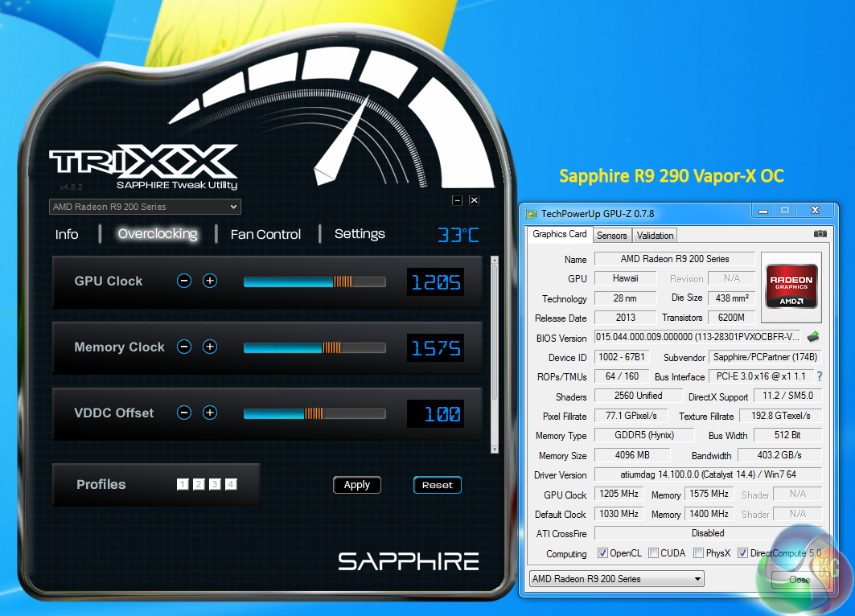
Task: Toggle the CUDA checkbox
Action: pyautogui.click(x=653, y=552)
